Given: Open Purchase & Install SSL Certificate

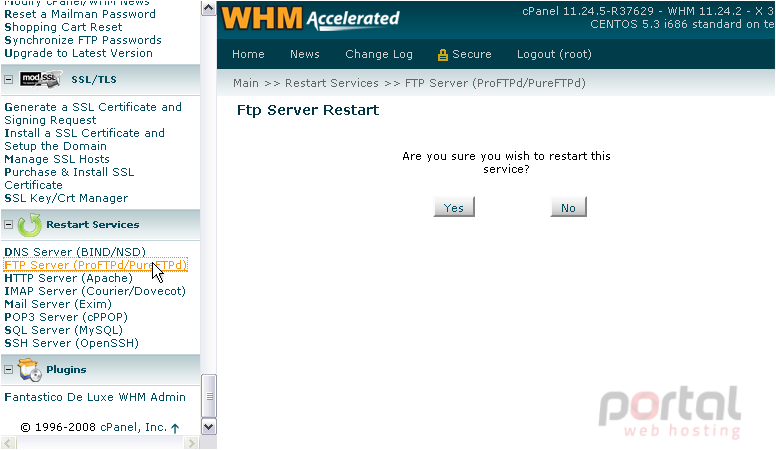Looking at the screenshot, I should [69, 178].
